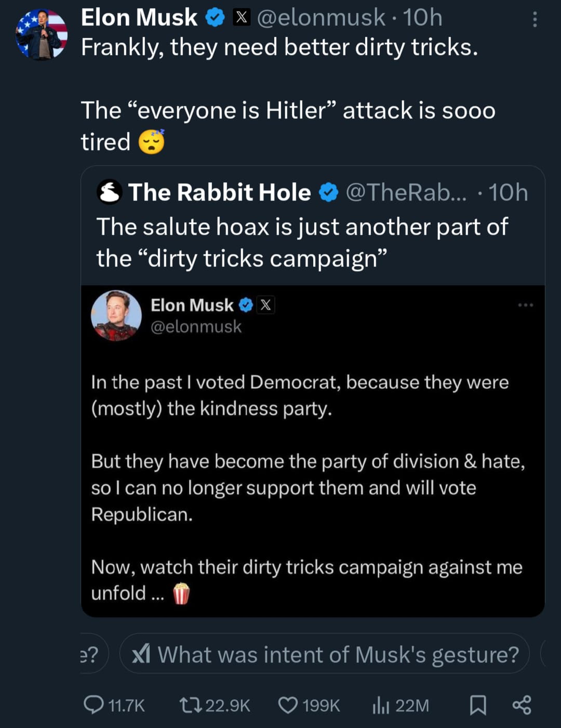Click the X affiliation badge next to name

(241, 18)
